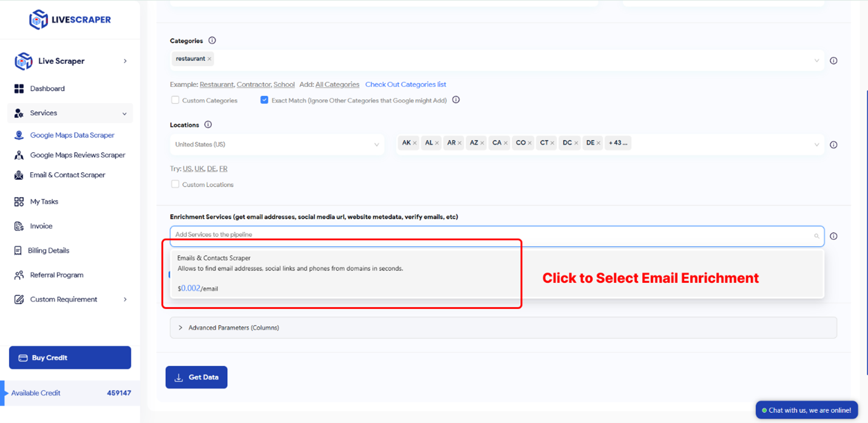
Task: Open the United States country dropdown
Action: (277, 144)
